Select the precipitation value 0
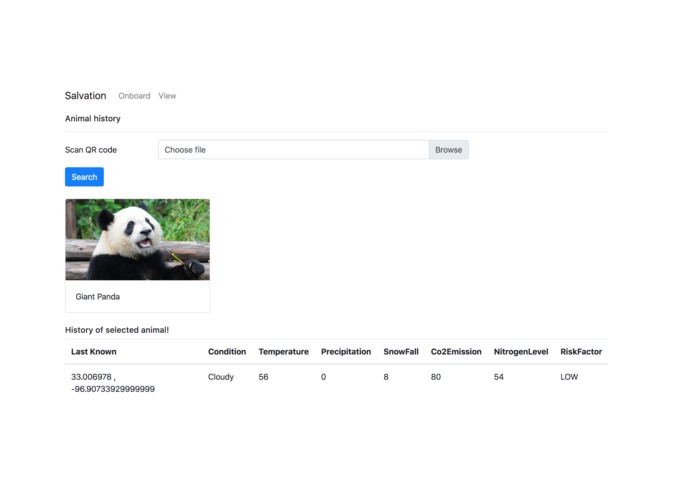This screenshot has height=494, width=695. click(x=324, y=377)
